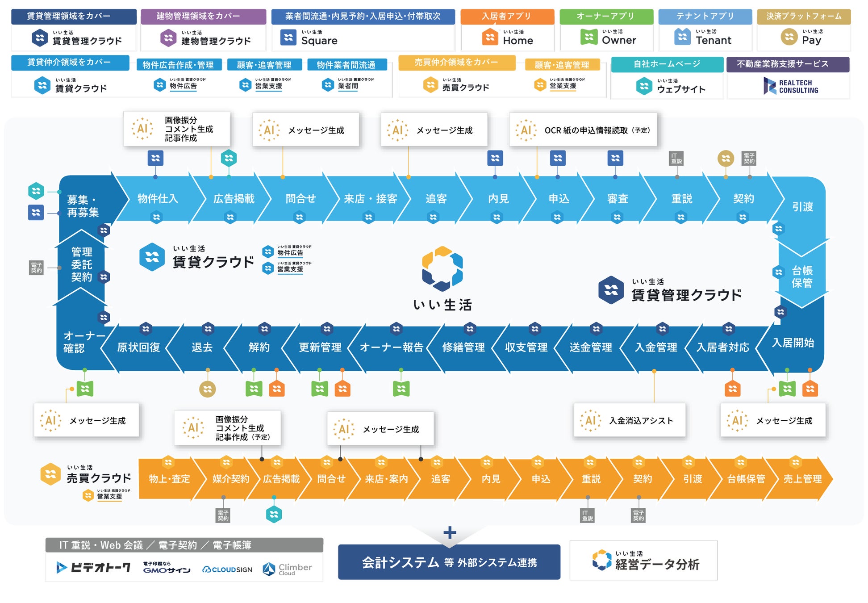Screen dimensions: 868x603
Task: Click the green いい生活 Owner logo
Action: tap(608, 37)
